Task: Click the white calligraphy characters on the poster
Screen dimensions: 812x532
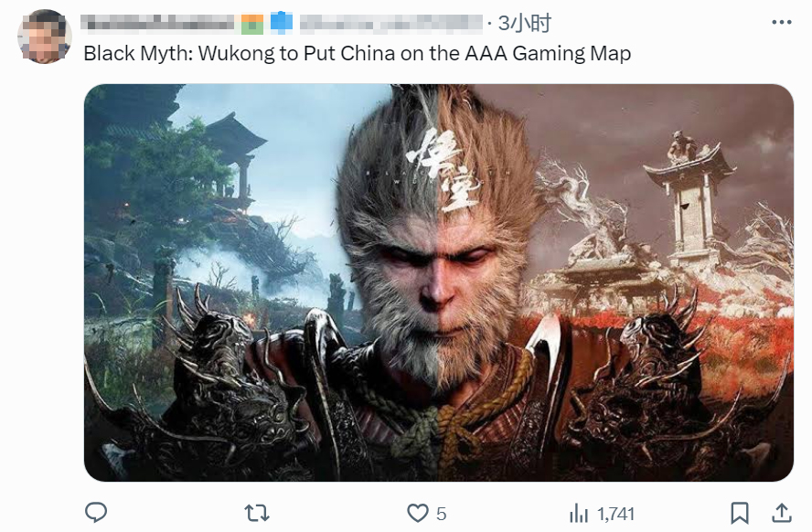Action: (444, 170)
